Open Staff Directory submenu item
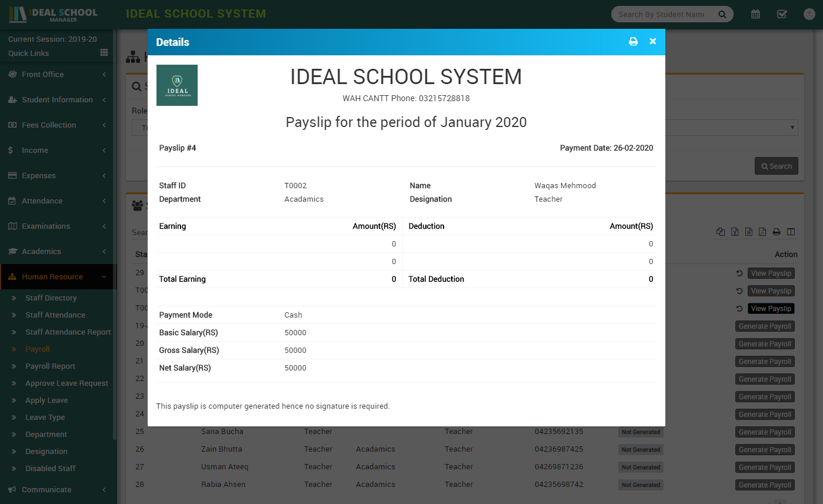Image resolution: width=823 pixels, height=504 pixels. tap(51, 298)
